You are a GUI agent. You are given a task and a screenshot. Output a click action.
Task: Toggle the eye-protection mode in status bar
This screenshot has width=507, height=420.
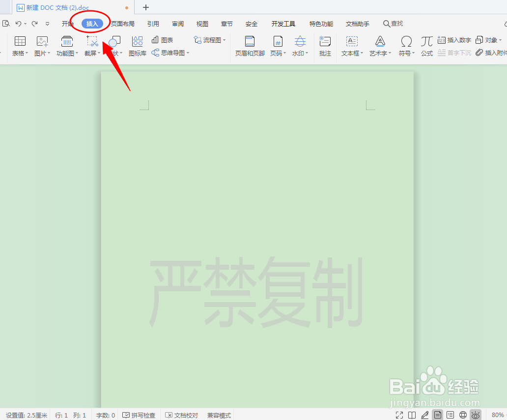point(475,415)
